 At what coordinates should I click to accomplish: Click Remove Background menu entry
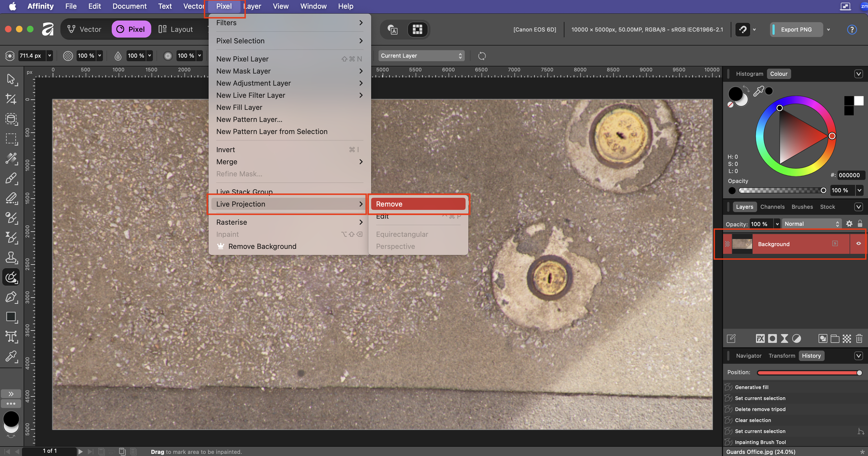pos(262,246)
